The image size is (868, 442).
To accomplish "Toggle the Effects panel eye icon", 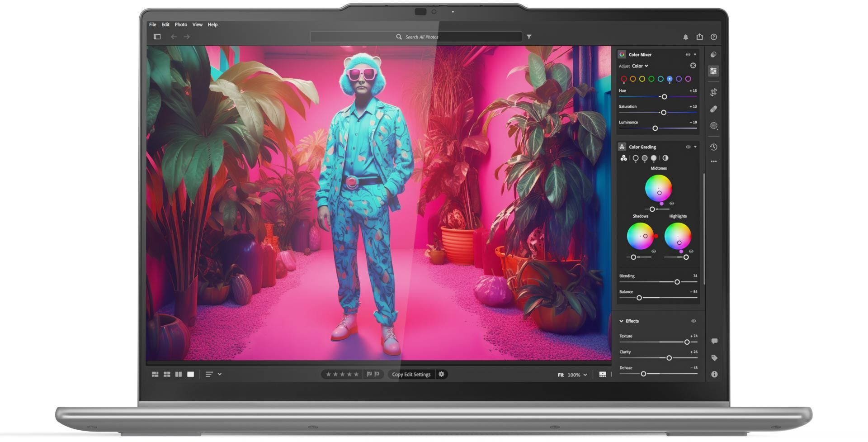I will [693, 321].
